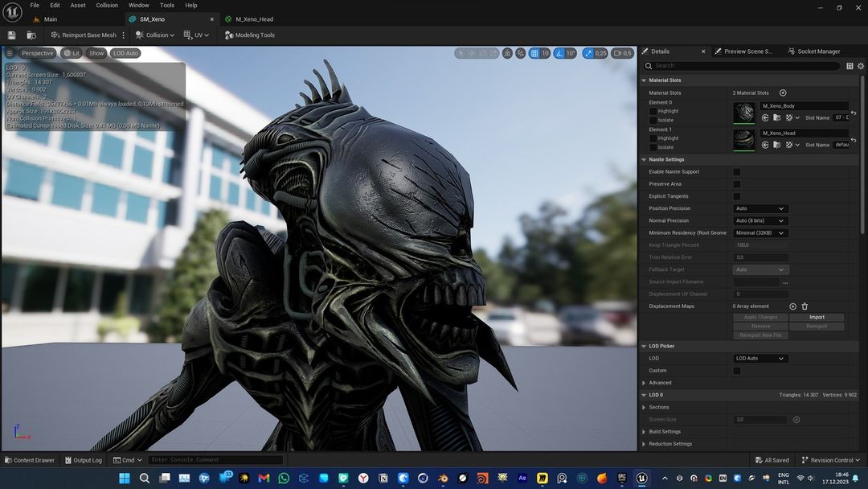Toggle grid snapping icon
The width and height of the screenshot is (868, 489).
(x=534, y=53)
